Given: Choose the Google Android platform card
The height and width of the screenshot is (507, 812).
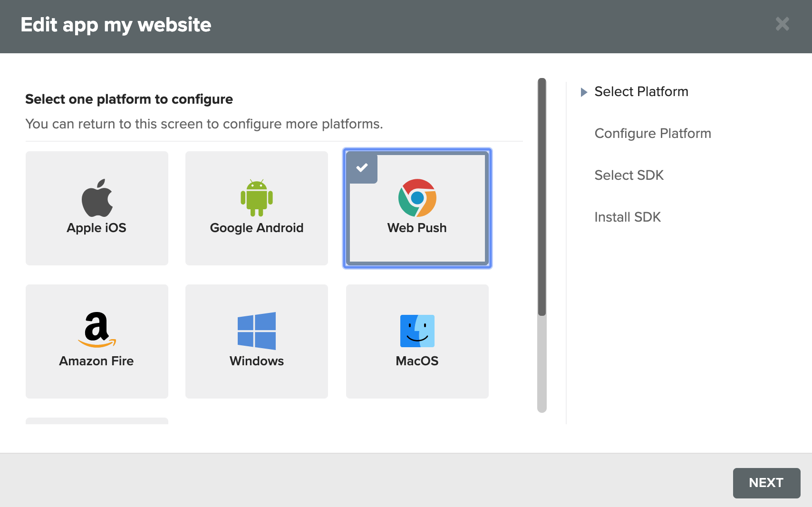Looking at the screenshot, I should [x=257, y=208].
